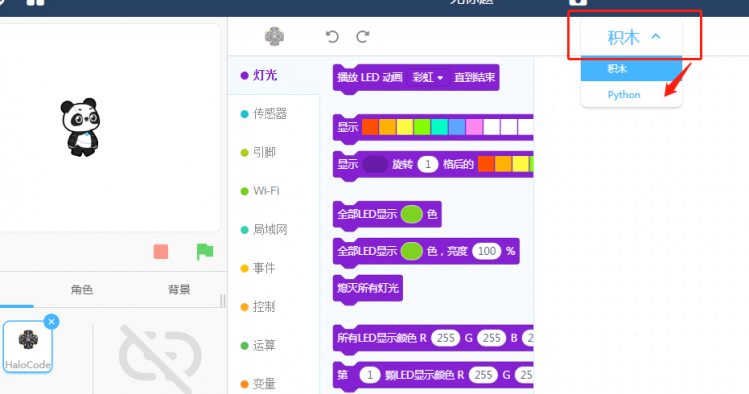Click blue swatch in first 显示 block

[x=457, y=127]
